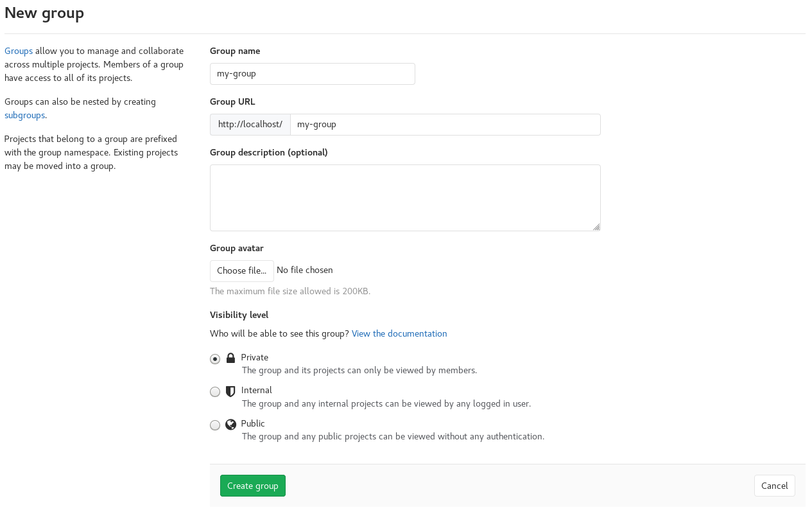Click the Group description (optional) label

pyautogui.click(x=268, y=152)
